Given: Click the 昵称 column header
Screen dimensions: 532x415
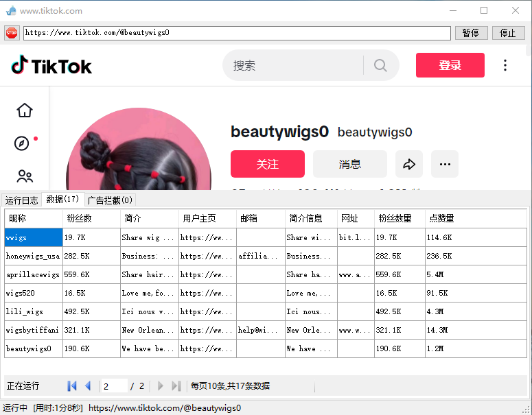Looking at the screenshot, I should coord(34,218).
